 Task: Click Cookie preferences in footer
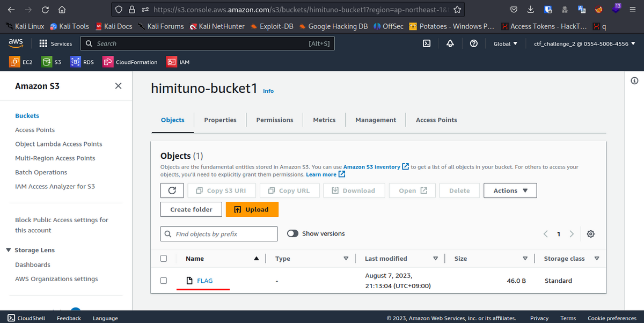coord(612,318)
